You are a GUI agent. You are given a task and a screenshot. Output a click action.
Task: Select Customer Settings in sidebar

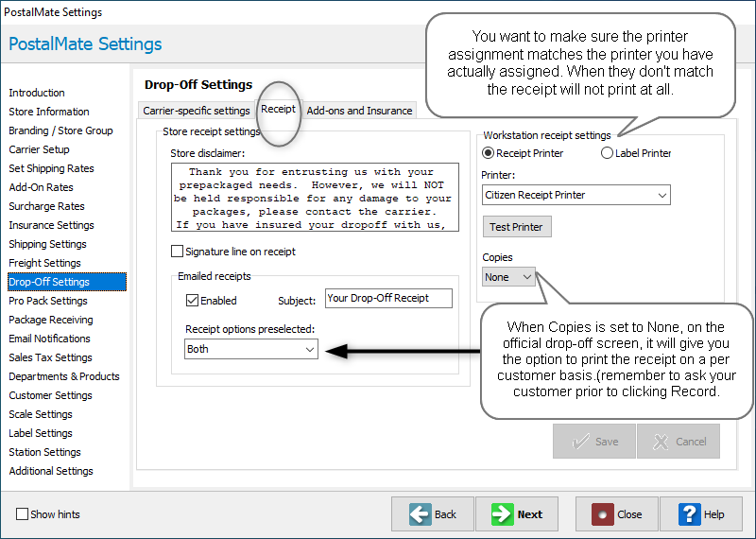click(x=50, y=395)
